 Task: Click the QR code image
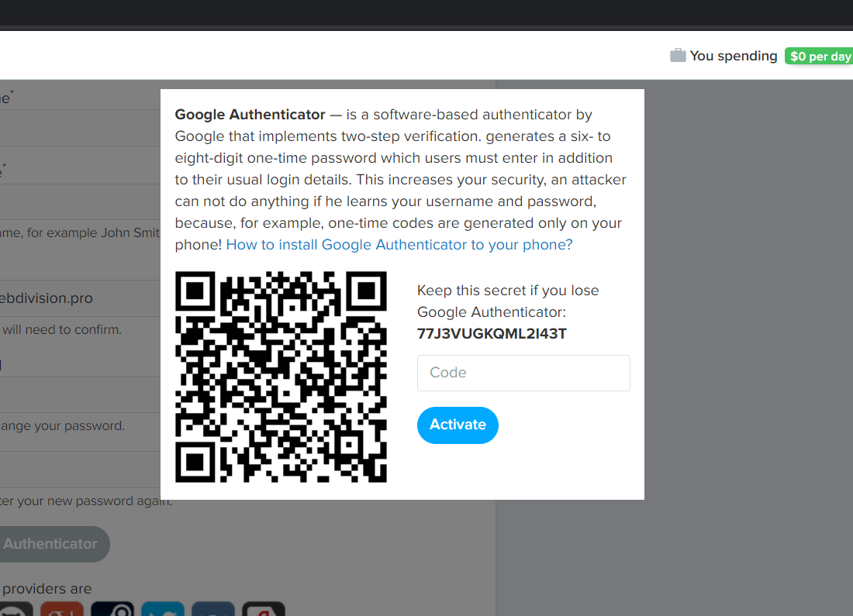coord(281,377)
